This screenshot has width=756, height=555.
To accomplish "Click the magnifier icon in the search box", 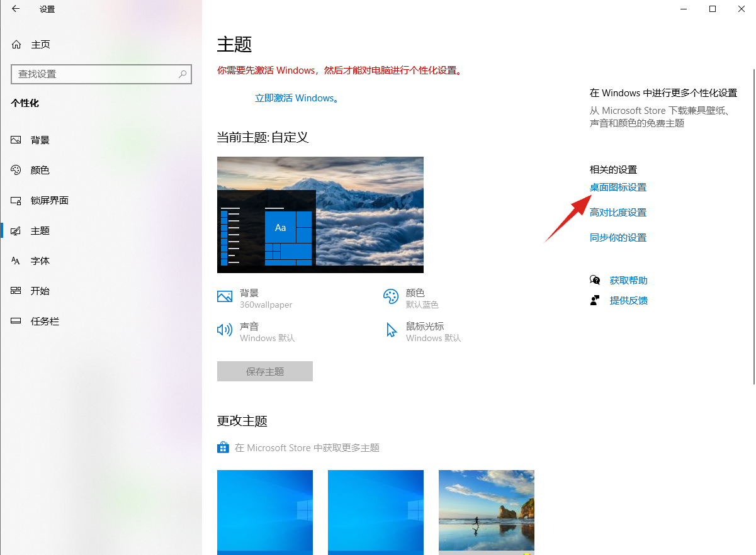I will pos(183,74).
